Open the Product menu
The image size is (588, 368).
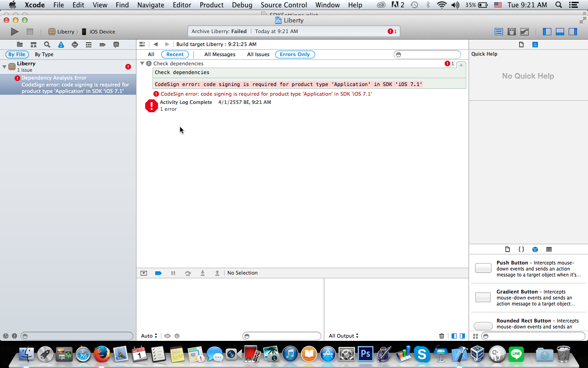point(212,5)
